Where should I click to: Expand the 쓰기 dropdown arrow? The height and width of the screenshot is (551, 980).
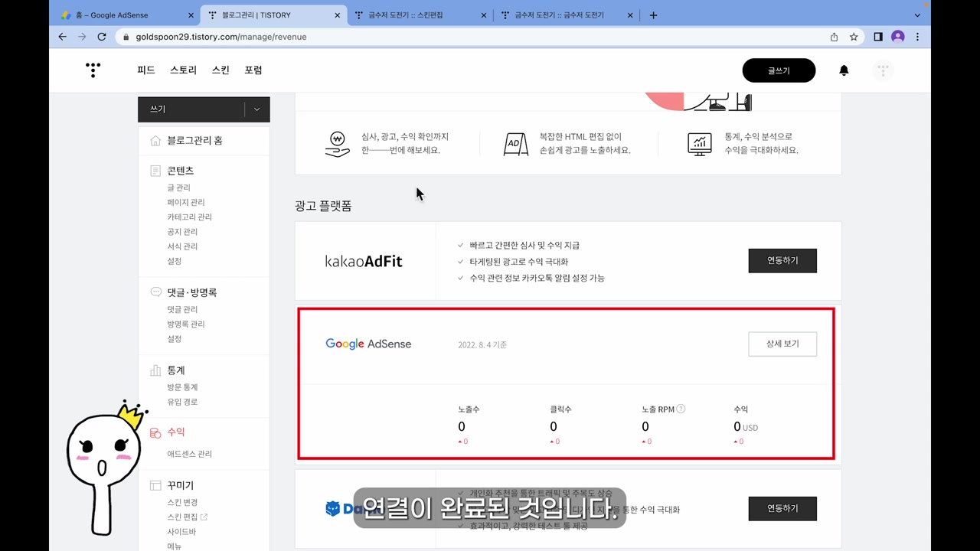click(x=256, y=109)
